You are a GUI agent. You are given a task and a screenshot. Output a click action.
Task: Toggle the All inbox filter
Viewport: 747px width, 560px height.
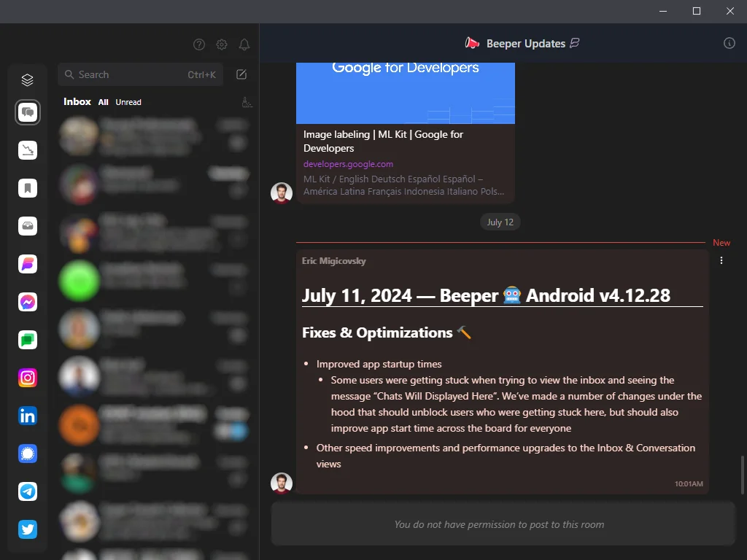coord(103,102)
